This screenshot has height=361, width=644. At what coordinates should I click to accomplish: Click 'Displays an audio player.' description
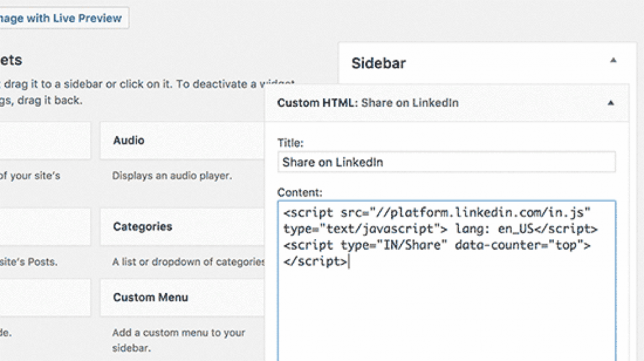coord(172,175)
